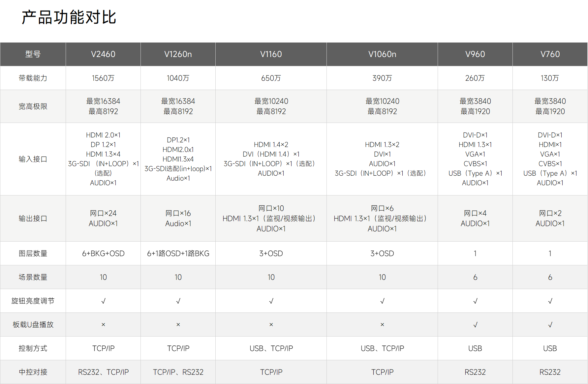Click the cross mark for V2460 板载U盘播放

click(x=103, y=325)
